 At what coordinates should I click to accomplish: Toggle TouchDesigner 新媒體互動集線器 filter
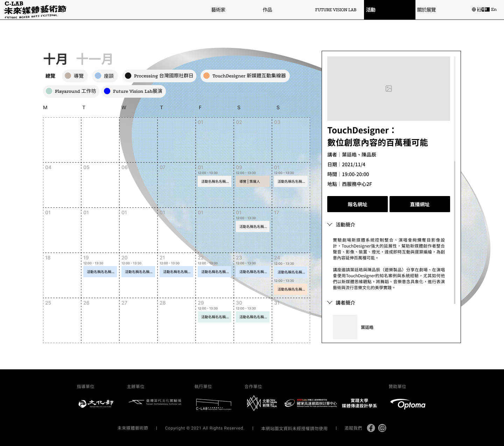pos(245,76)
